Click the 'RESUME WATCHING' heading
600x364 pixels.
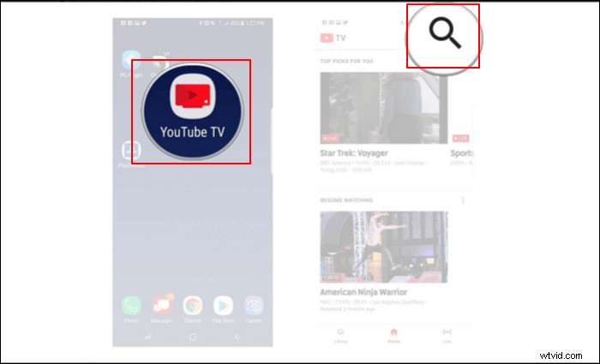[x=346, y=200]
